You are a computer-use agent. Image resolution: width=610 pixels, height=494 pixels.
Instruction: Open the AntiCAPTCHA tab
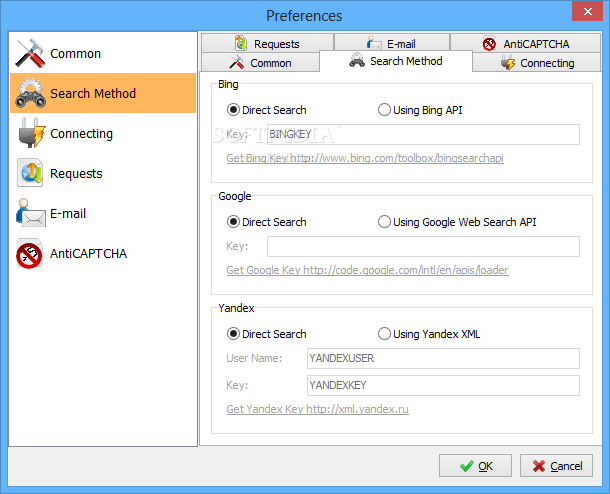tap(526, 43)
